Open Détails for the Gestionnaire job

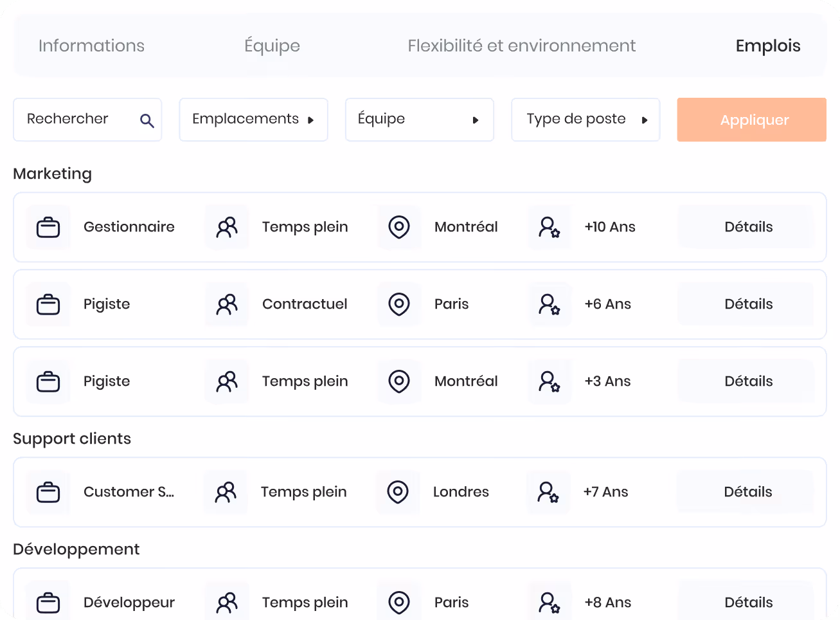[746, 226]
